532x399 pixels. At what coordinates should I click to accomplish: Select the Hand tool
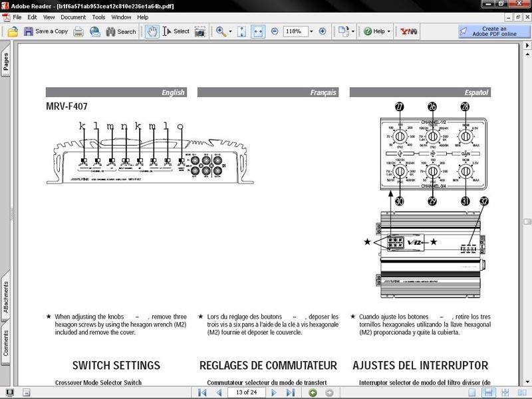point(152,31)
